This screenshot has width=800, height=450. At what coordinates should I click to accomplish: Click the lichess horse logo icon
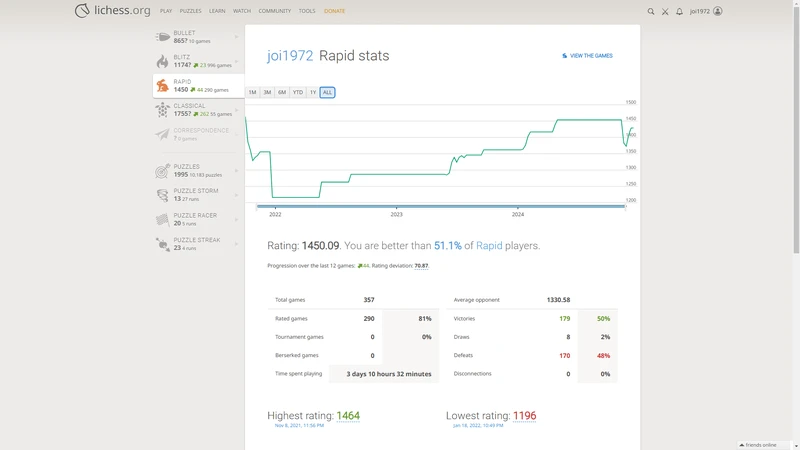pos(82,11)
